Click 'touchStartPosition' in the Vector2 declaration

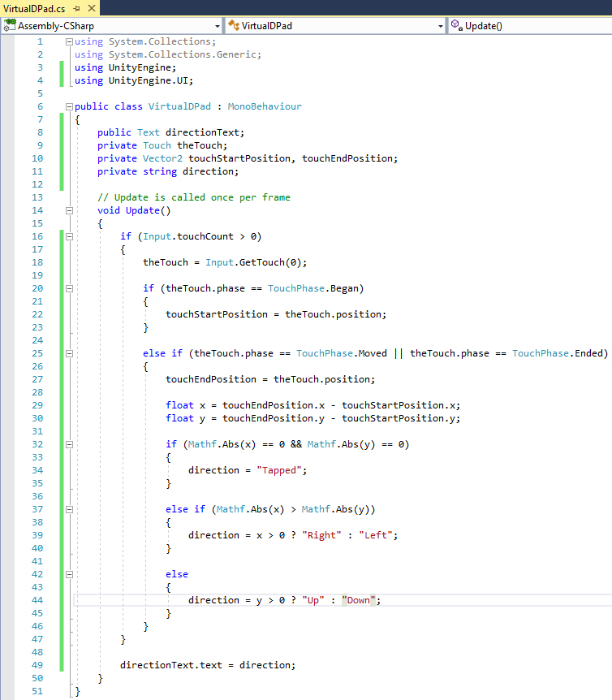point(239,158)
